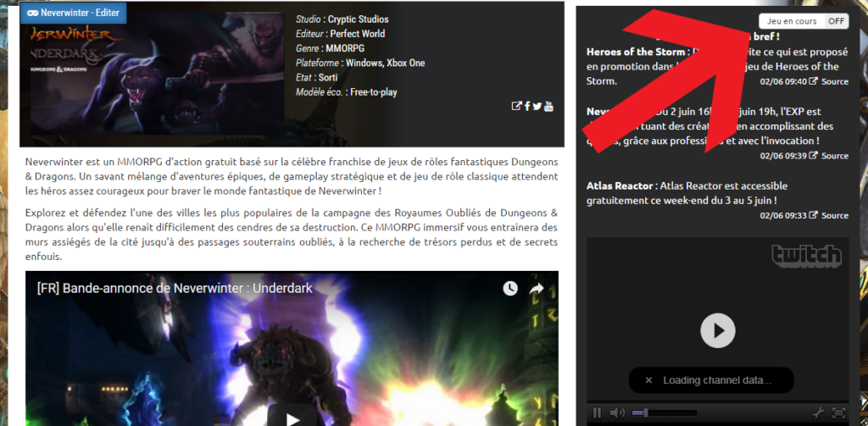Click the timestamp 02/06 09:40
Viewport: 868px width, 426px height.
coord(783,81)
